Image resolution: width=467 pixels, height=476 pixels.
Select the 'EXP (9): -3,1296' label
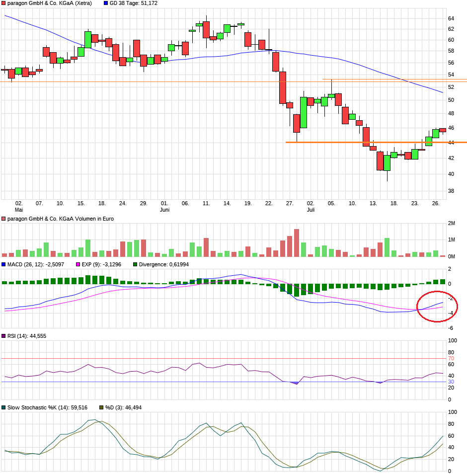point(101,265)
